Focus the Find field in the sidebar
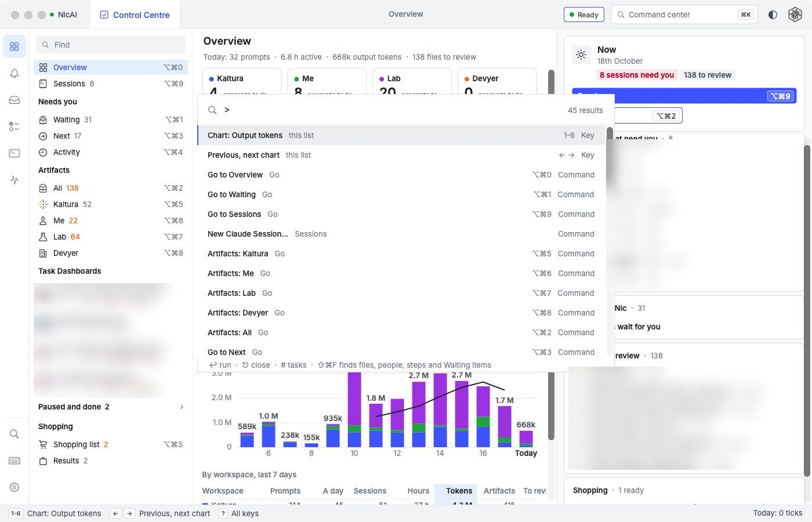812x522 pixels. coord(111,45)
